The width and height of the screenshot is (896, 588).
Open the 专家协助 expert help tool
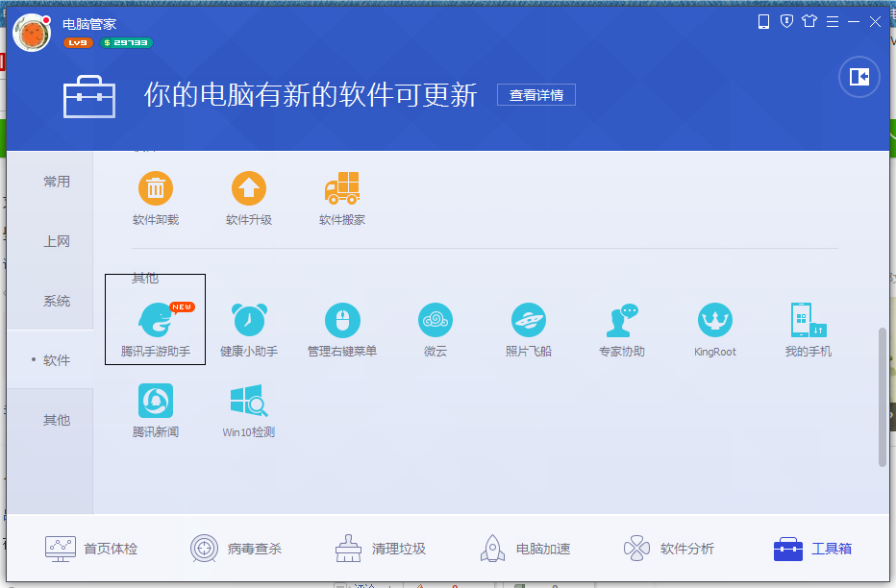point(621,330)
